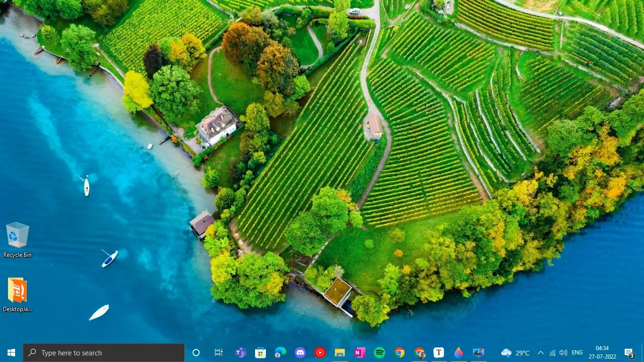The width and height of the screenshot is (644, 362).
Task: Launch the Microsoft Store
Action: (x=260, y=352)
